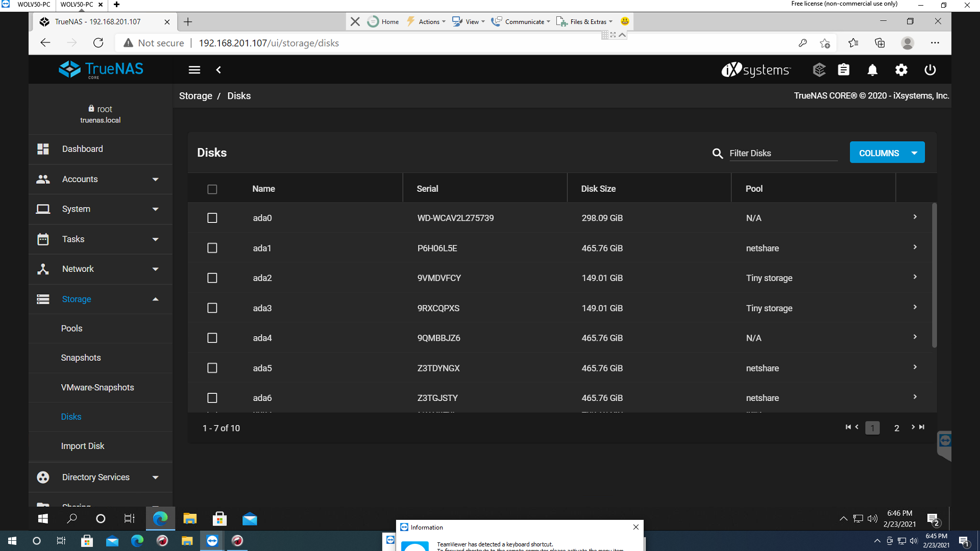Click the TeamViewer Home button

tap(383, 21)
